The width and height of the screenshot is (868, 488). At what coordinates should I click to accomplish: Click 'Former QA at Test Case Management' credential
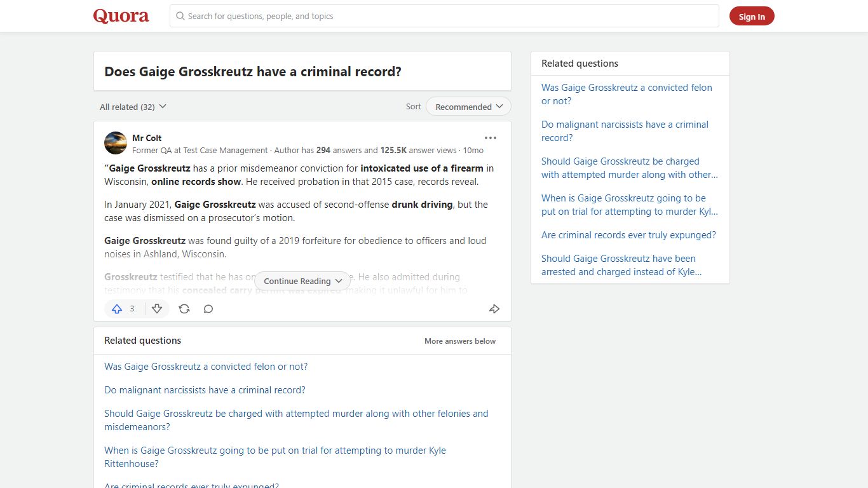coord(200,151)
